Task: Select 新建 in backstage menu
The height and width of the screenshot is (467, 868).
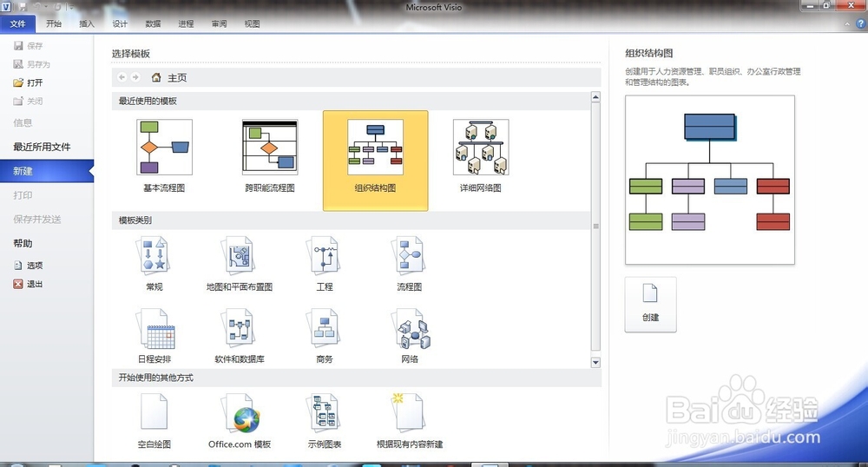Action: point(47,171)
